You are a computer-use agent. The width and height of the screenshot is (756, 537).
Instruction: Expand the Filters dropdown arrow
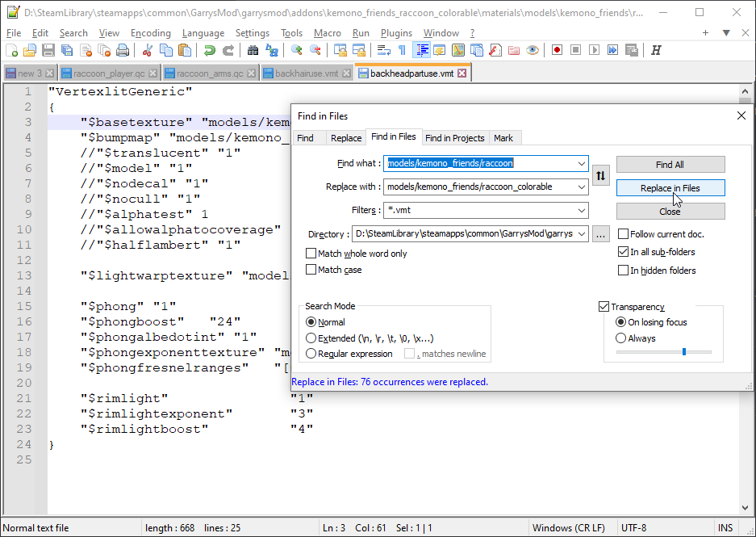[x=582, y=211]
